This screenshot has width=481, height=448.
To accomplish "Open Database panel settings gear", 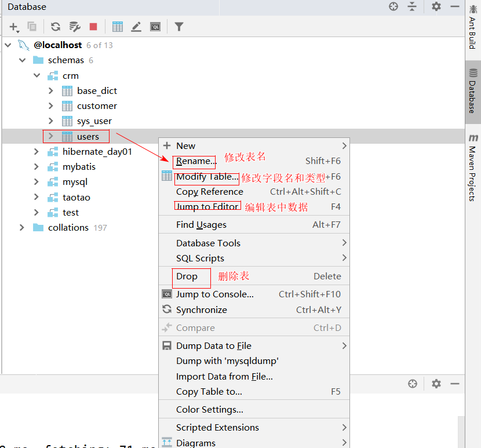I will coord(436,6).
